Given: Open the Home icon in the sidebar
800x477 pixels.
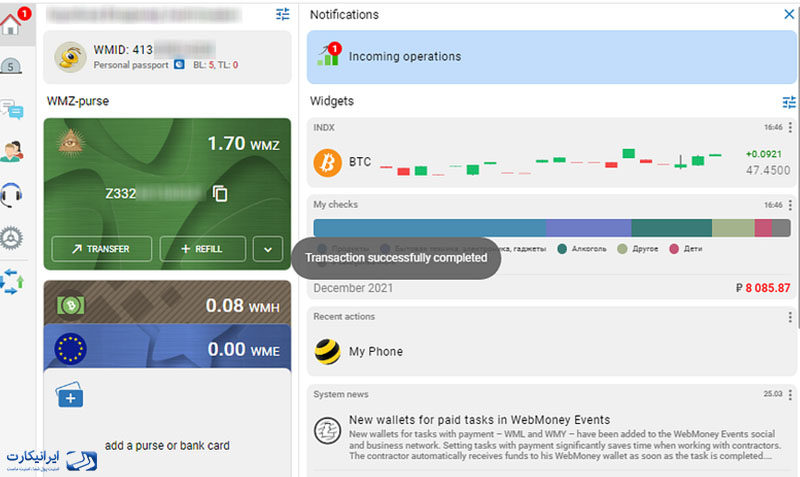Looking at the screenshot, I should 11,23.
